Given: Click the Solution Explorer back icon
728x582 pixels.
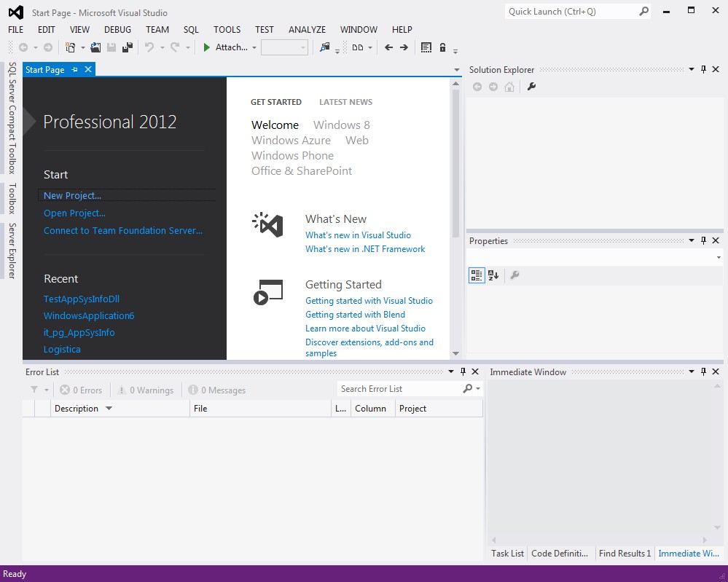Looking at the screenshot, I should click(477, 87).
